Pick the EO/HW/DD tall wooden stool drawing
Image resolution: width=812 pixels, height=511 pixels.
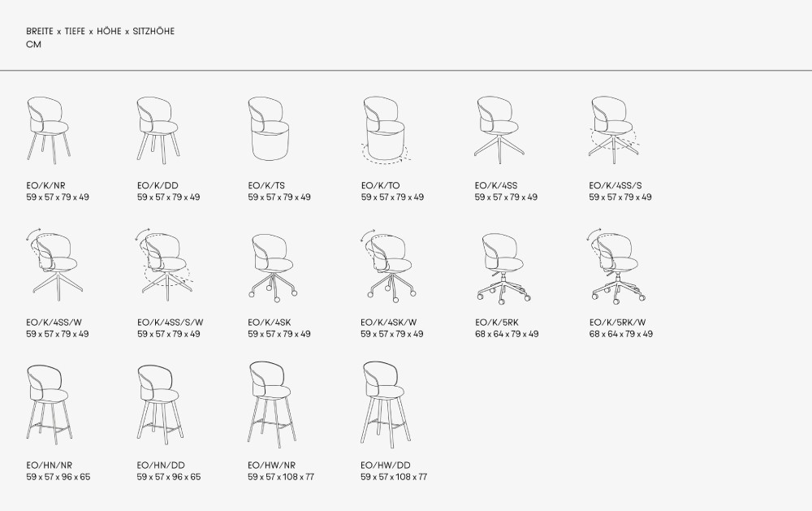(385, 401)
